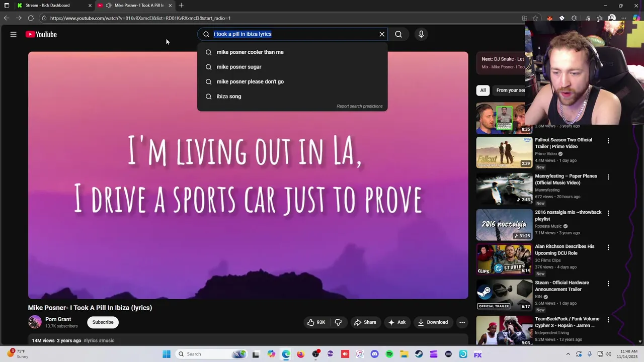Image resolution: width=644 pixels, height=362 pixels.
Task: Open the Pom Grant channel name
Action: [x=58, y=319]
